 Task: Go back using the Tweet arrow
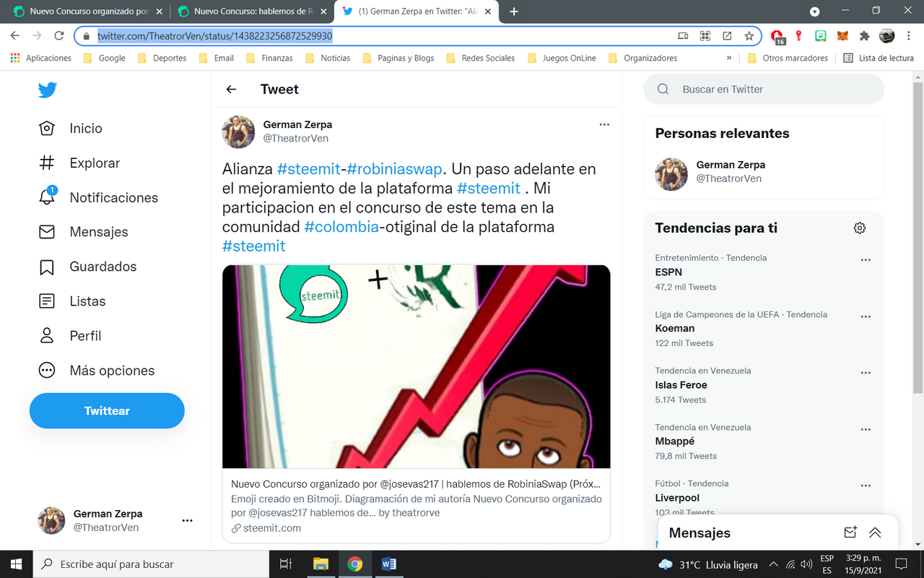point(231,90)
